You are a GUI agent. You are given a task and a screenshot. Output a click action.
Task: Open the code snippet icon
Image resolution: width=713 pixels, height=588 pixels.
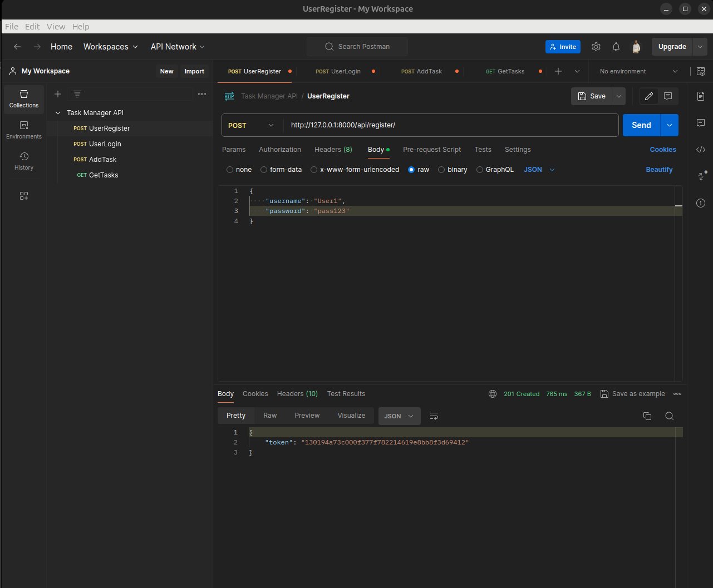click(x=701, y=149)
